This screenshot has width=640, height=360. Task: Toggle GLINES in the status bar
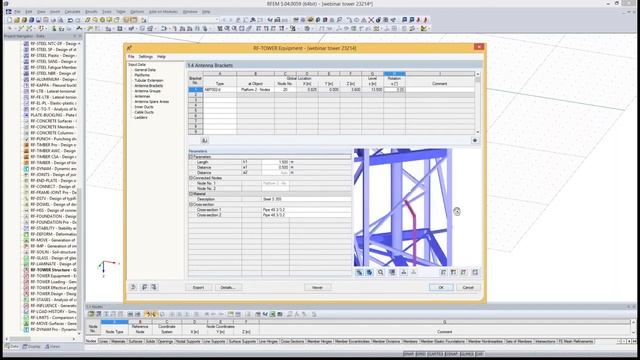point(467,354)
